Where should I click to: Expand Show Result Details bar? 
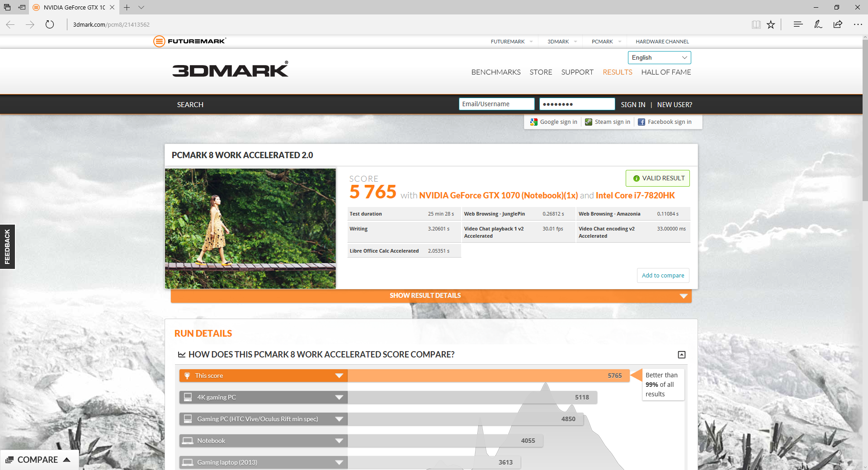431,296
